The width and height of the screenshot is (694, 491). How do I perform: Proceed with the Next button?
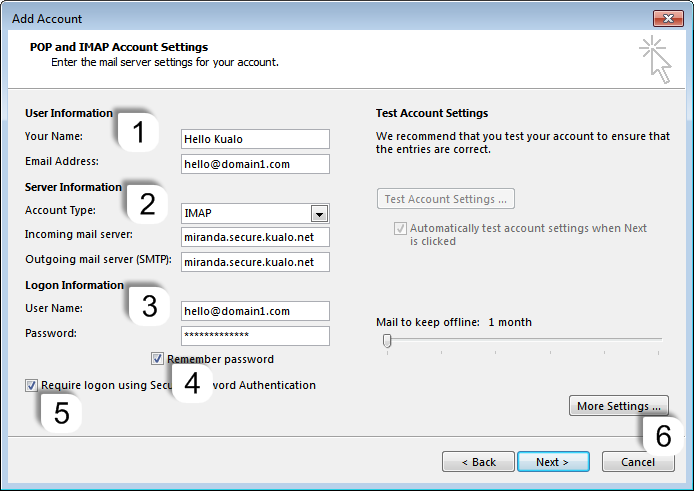pos(553,462)
